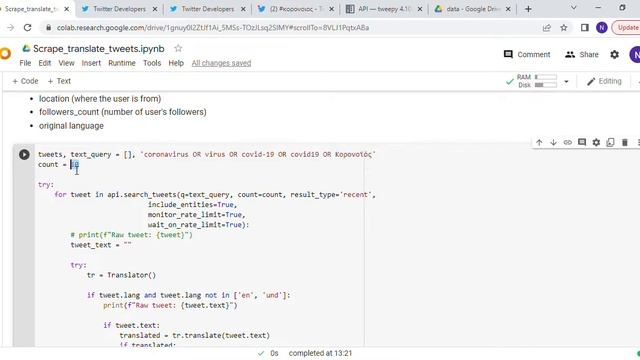Click the selected count value in code
Screen dimensions: 640x360
75,164
